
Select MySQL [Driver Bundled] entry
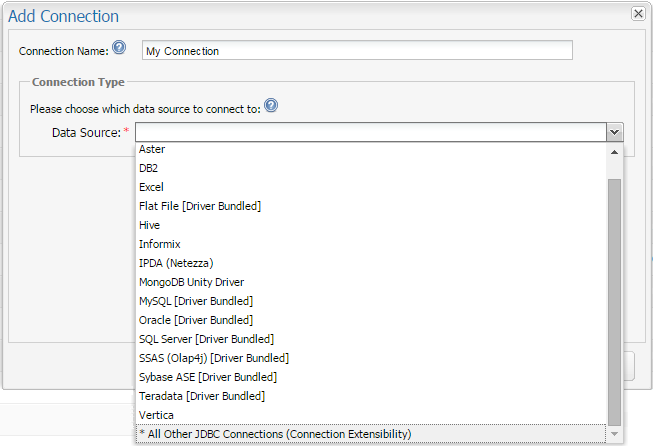(195, 301)
